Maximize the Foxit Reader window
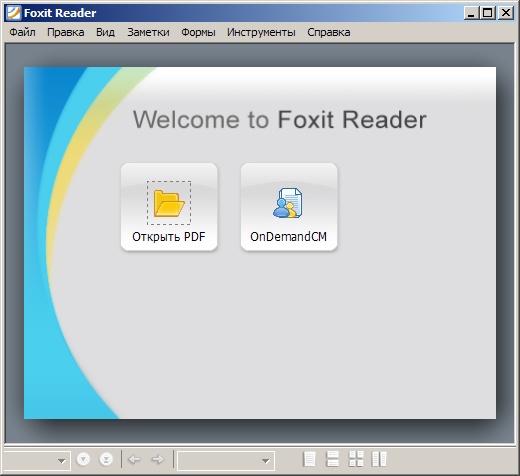 [x=488, y=13]
